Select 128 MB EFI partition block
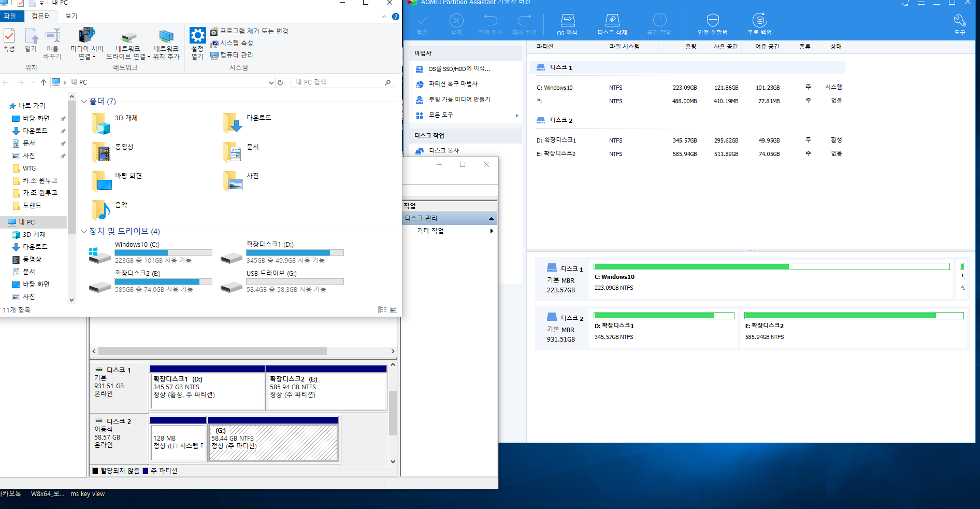980x509 pixels. (x=178, y=439)
